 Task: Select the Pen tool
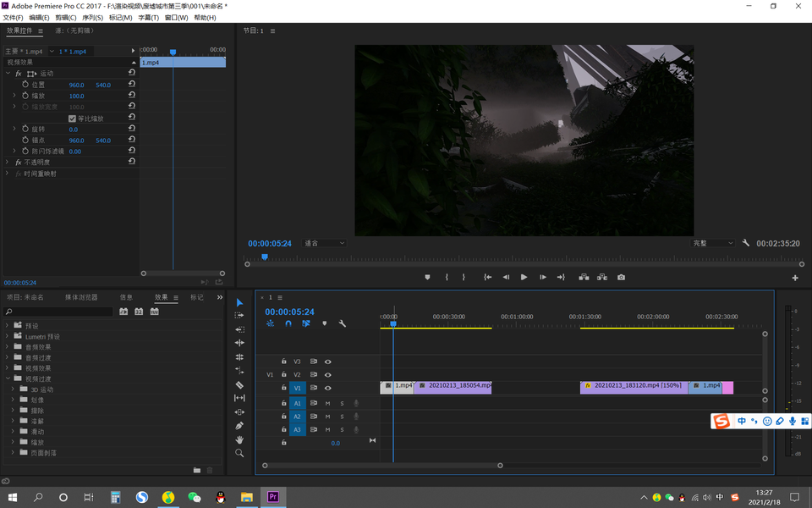point(239,426)
